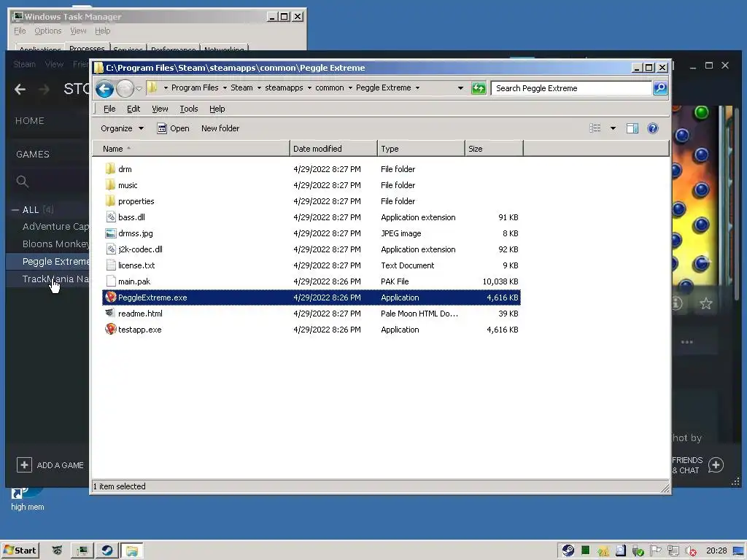Click the main.pak file icon

(x=111, y=281)
